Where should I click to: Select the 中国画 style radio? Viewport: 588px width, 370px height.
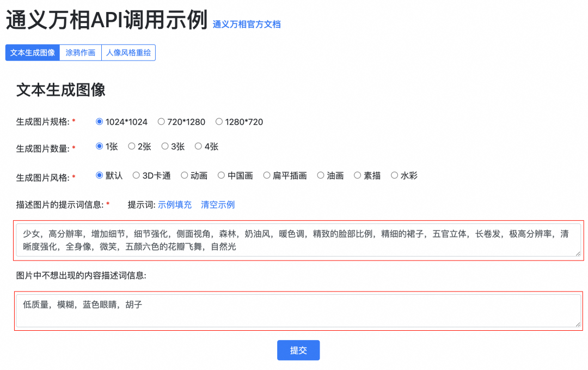pyautogui.click(x=221, y=175)
